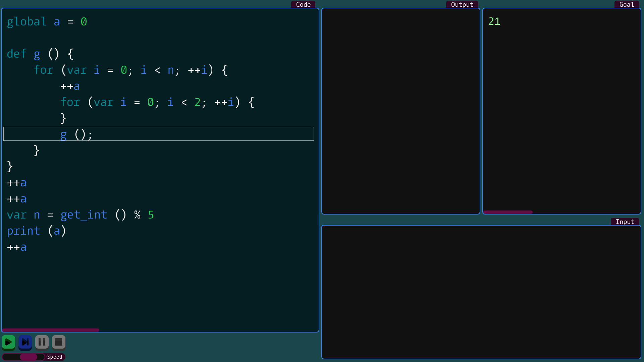This screenshot has height=362, width=644.
Task: Click inside the empty Output panel
Action: (x=401, y=111)
